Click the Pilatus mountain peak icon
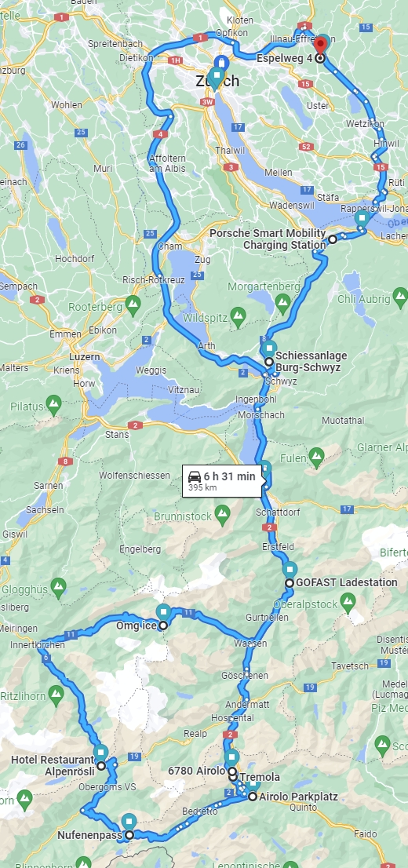408x868 pixels. point(53,405)
